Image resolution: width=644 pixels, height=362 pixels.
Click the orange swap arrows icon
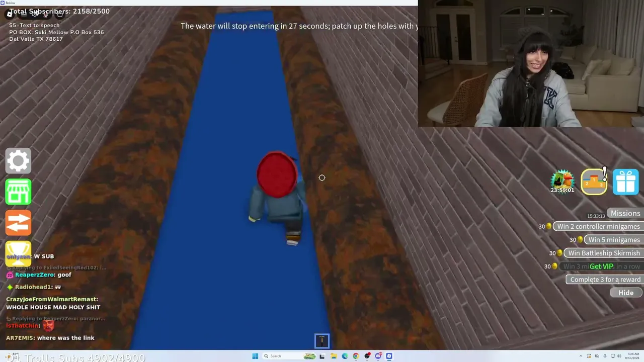(x=18, y=223)
